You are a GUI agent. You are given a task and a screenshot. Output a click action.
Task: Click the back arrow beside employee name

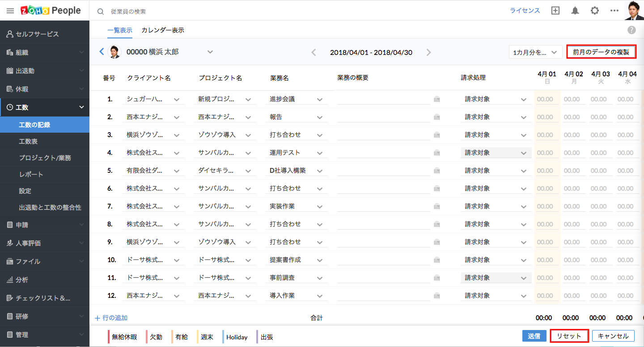[x=102, y=52]
